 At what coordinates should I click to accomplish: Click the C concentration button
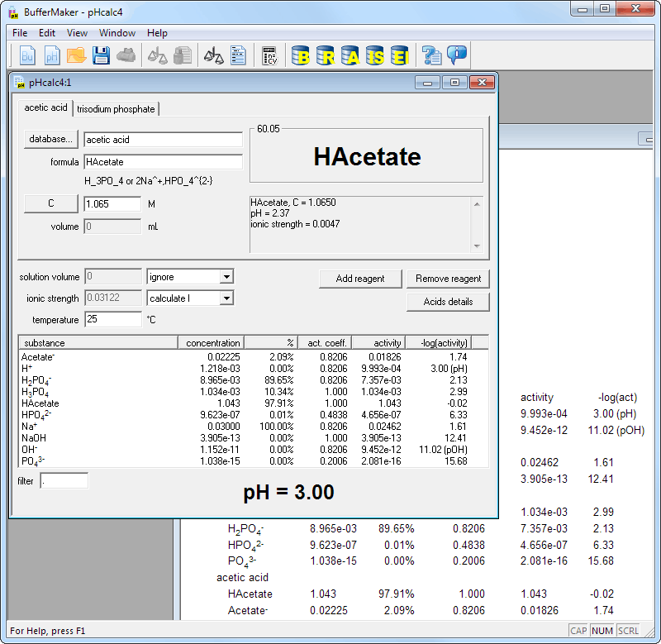51,203
